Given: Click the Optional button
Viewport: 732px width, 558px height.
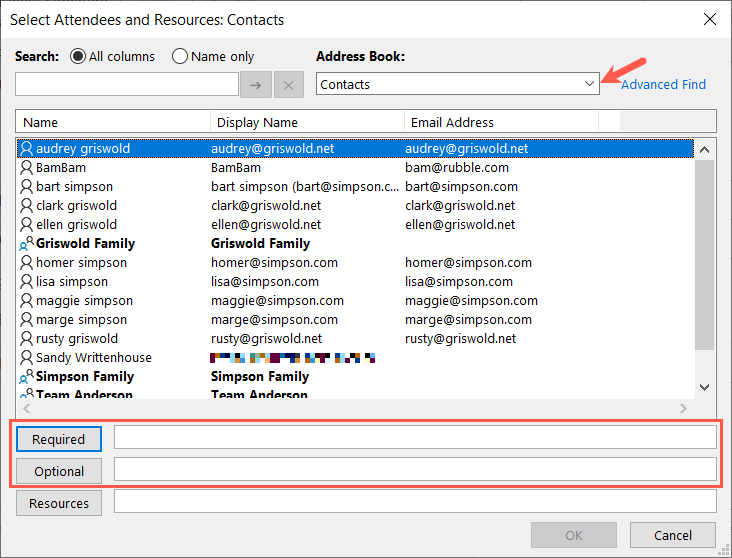Looking at the screenshot, I should (59, 471).
